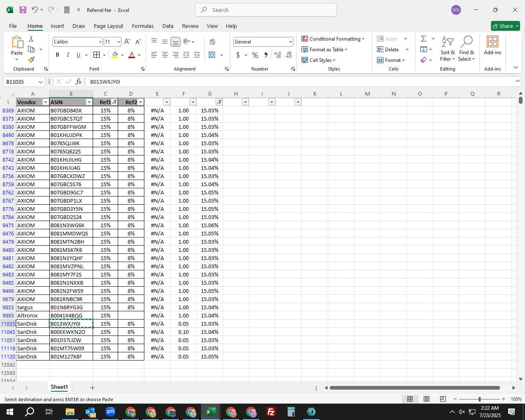
Task: Click the Fill Color yellow swatch
Action: (x=115, y=55)
